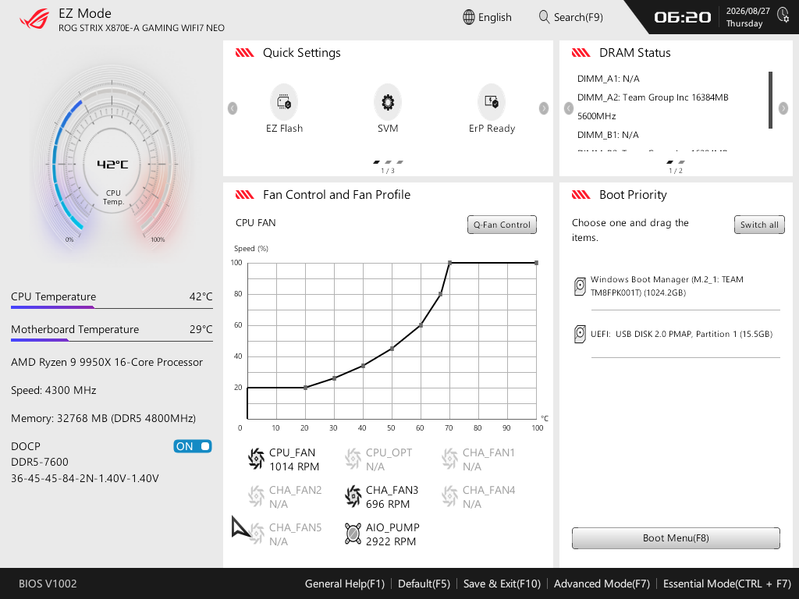Screen dimensions: 799x599
Task: Click the Speed: 4300 MHz text
Action: (x=54, y=390)
